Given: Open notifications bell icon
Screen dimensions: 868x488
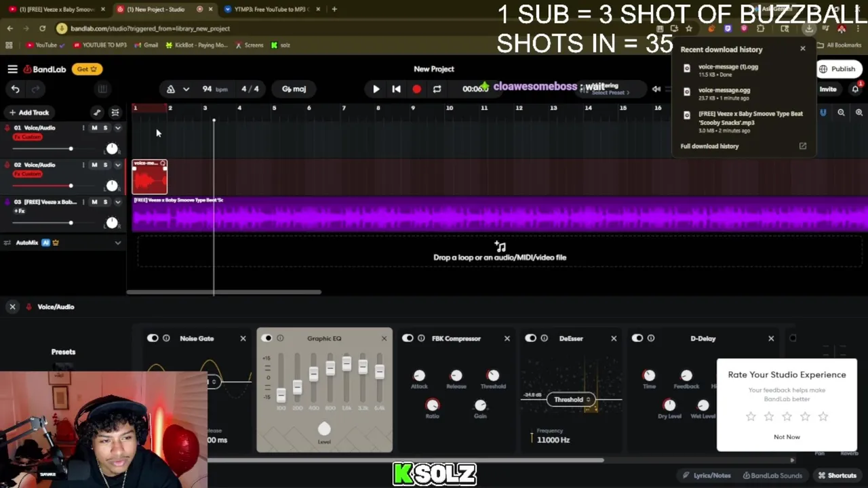Looking at the screenshot, I should tap(855, 89).
